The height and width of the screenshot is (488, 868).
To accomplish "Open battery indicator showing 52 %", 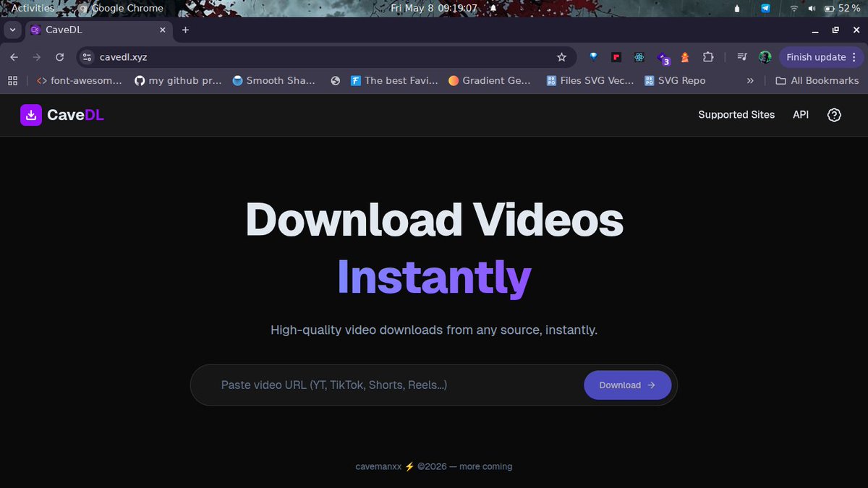I will pyautogui.click(x=843, y=8).
